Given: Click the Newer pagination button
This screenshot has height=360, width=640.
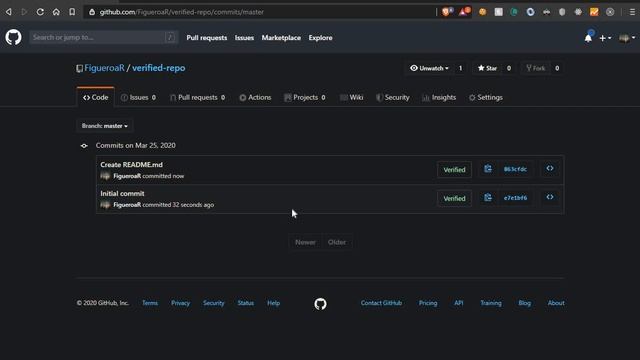Looking at the screenshot, I should tap(305, 242).
